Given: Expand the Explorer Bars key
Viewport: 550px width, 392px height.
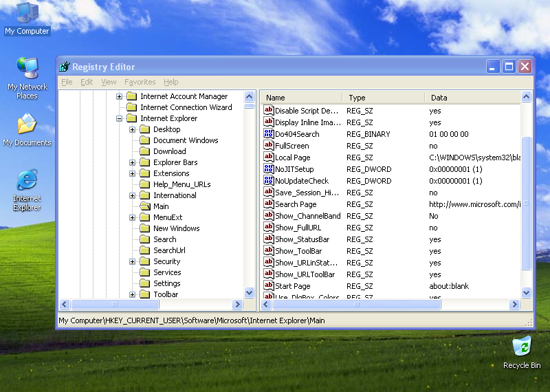Looking at the screenshot, I should point(132,162).
